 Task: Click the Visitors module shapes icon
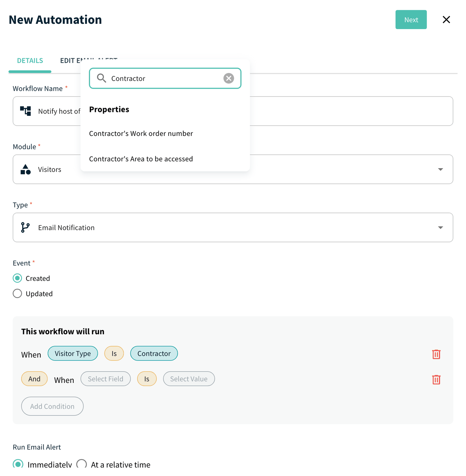26,169
